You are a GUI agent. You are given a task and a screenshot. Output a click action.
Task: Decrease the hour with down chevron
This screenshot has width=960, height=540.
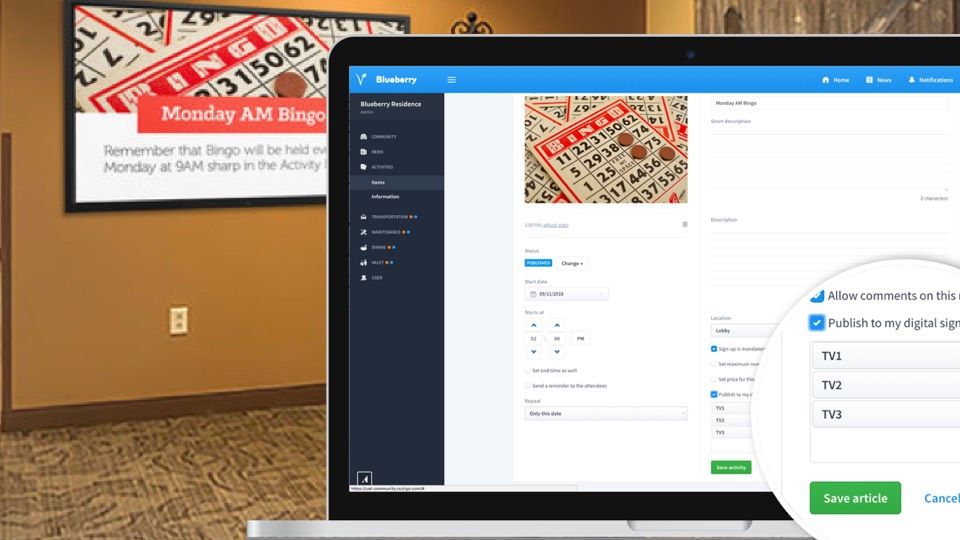click(x=534, y=352)
